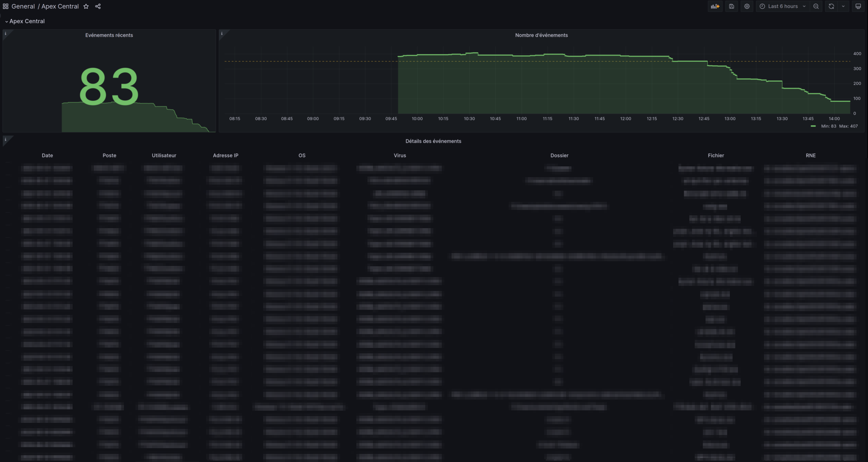Share the dashboard via share icon
The height and width of the screenshot is (462, 868).
coord(98,6)
